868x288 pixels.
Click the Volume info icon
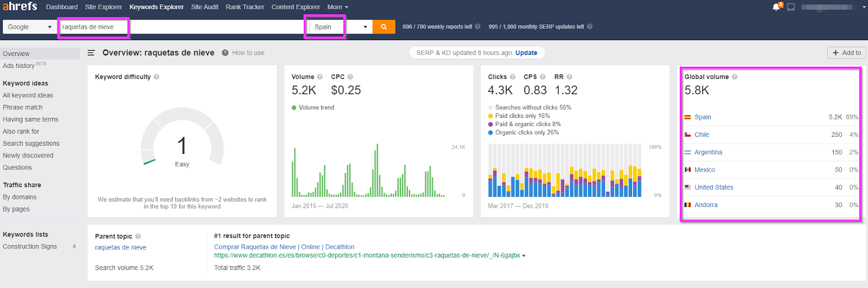320,77
